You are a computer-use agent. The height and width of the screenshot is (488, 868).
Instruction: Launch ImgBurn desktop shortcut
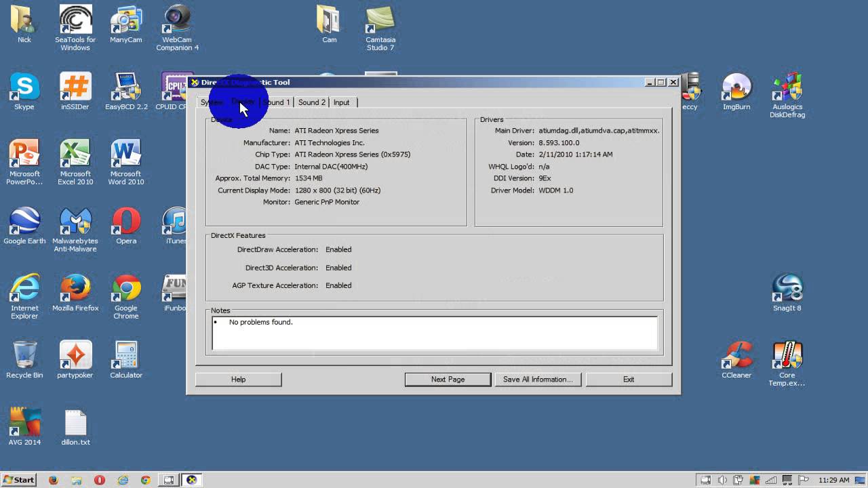tap(736, 91)
